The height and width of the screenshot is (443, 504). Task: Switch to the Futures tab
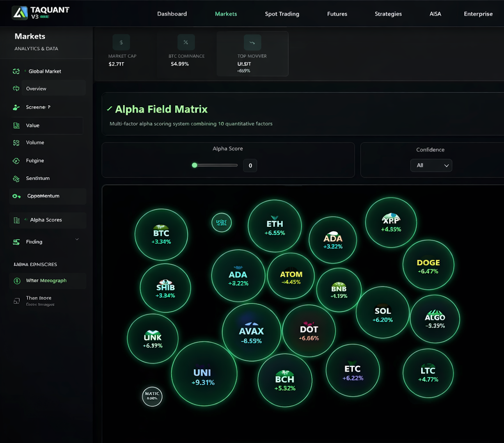pyautogui.click(x=337, y=14)
